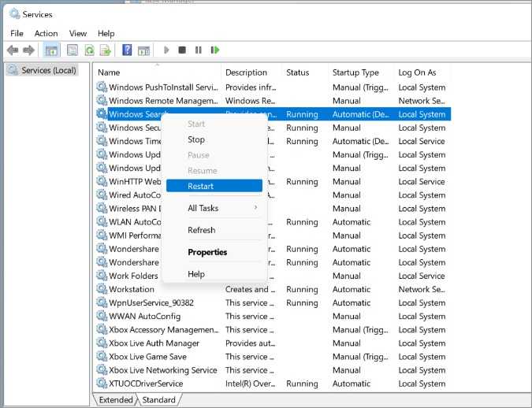Open the Help menu in menu bar

[x=106, y=33]
